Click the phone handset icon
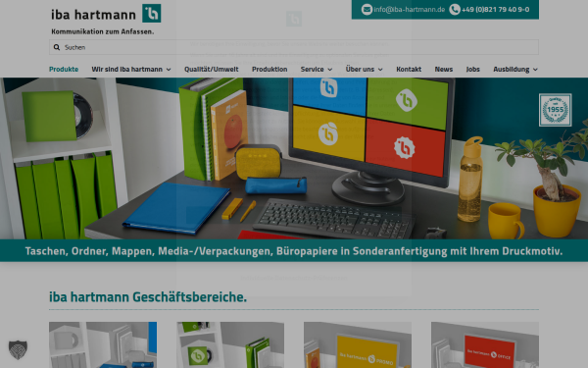The height and width of the screenshot is (368, 588). [455, 10]
